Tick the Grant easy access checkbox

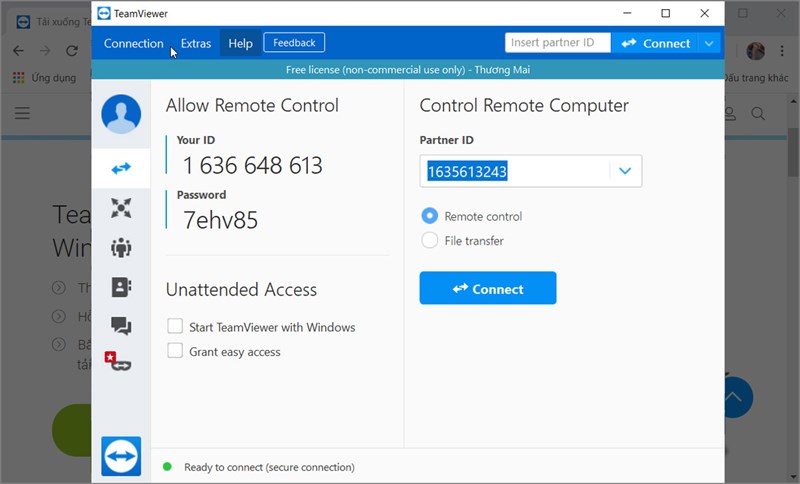(x=175, y=351)
